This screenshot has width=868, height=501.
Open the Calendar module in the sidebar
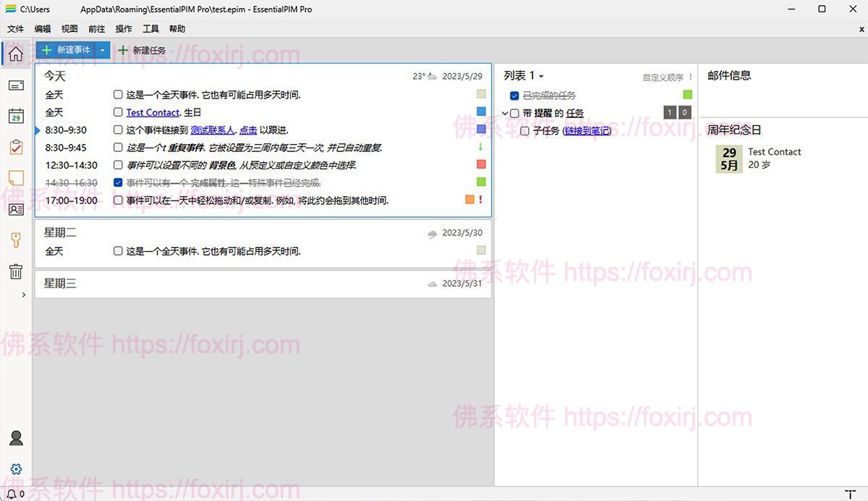(x=14, y=116)
